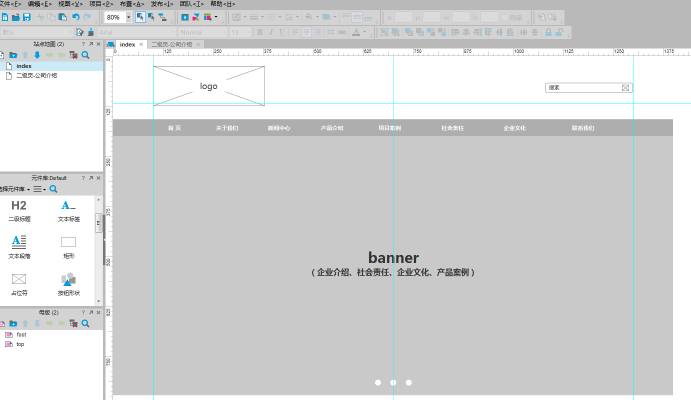691x400 pixels.
Task: Search masters with magnifier icon
Action: click(85, 324)
